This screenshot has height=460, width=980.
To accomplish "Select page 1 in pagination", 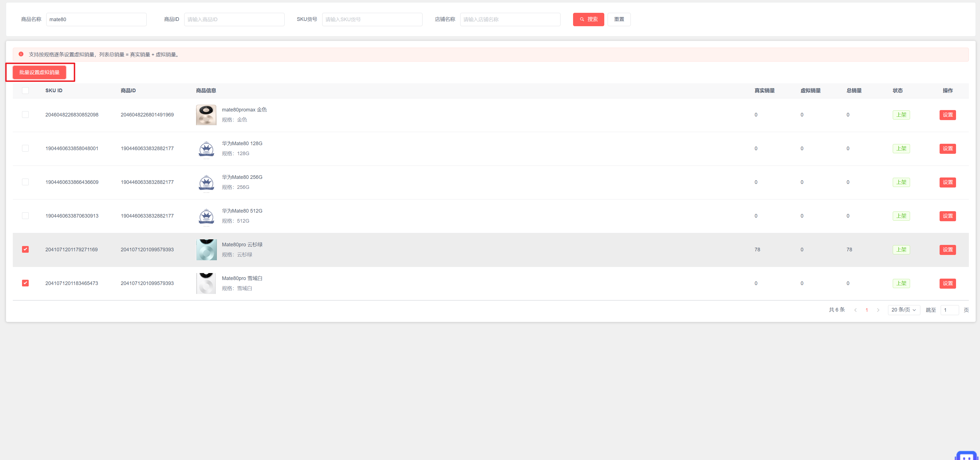I will point(867,310).
